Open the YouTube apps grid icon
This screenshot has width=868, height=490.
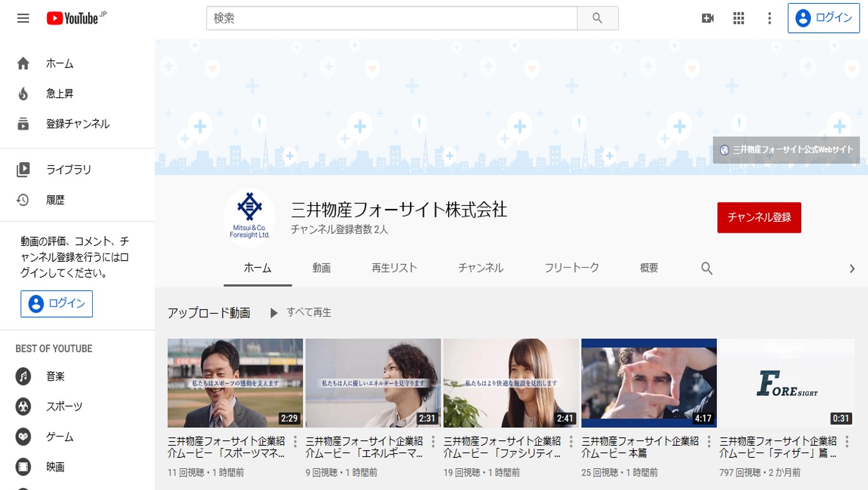pos(738,18)
